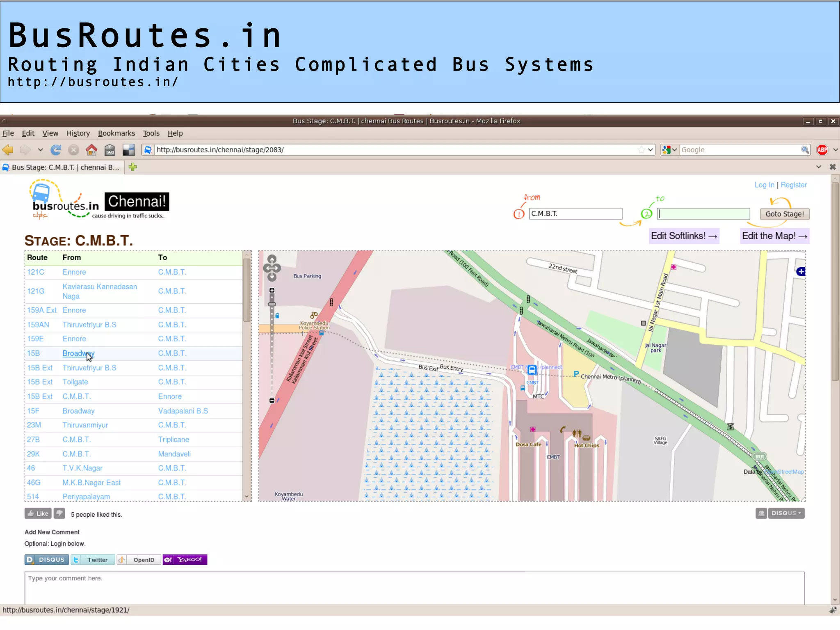The width and height of the screenshot is (840, 630).
Task: Click the Edit Softlinks! button
Action: 684,236
